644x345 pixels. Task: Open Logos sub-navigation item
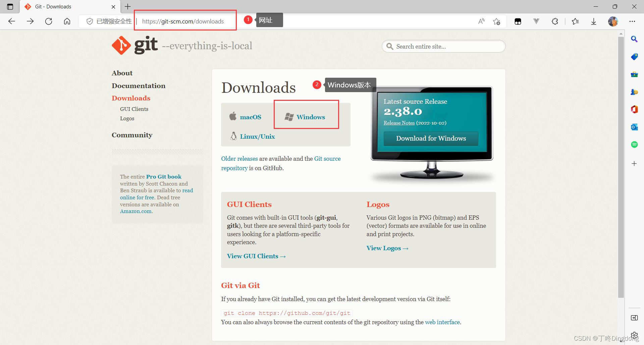pos(127,118)
